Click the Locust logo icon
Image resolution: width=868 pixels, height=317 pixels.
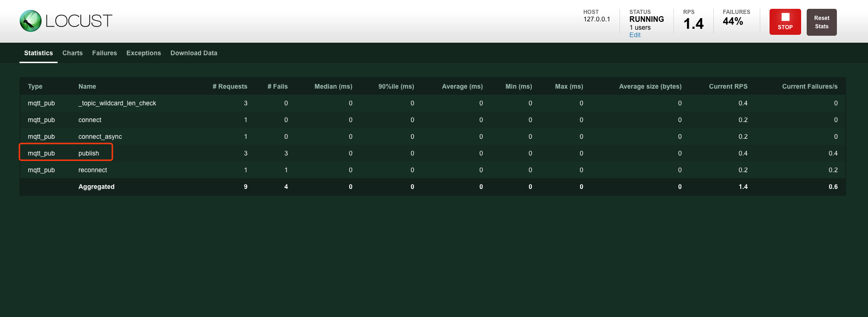31,21
